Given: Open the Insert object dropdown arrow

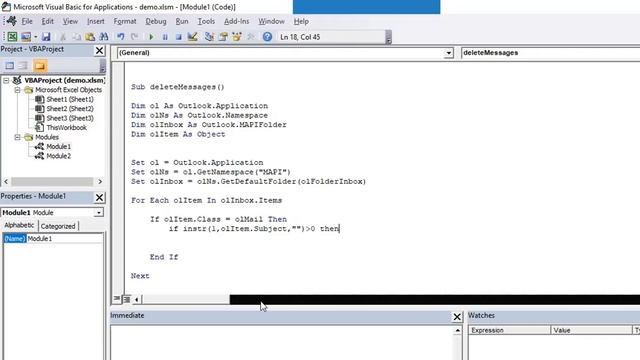Looking at the screenshot, I should click(36, 37).
